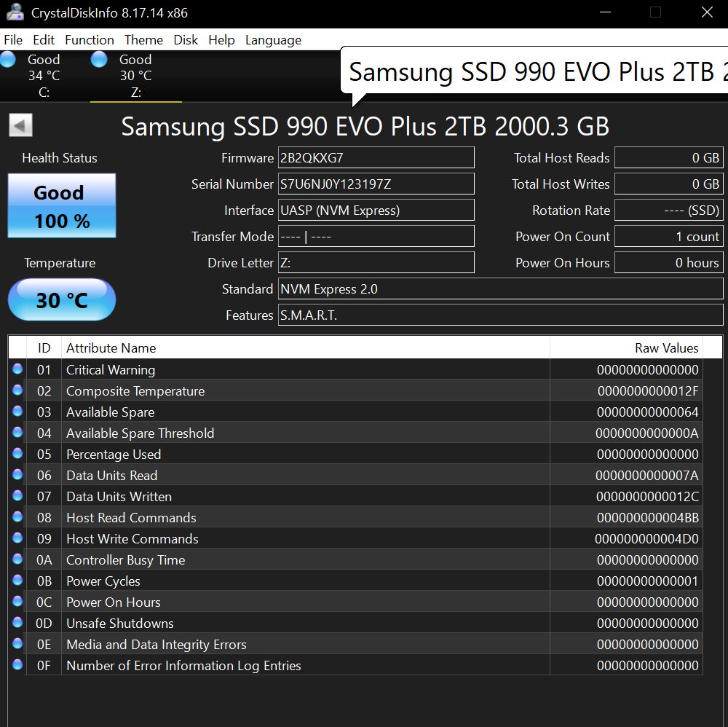Click the CrystalDiskInfo app icon in title bar
Screen dimensions: 728x727
click(x=15, y=12)
